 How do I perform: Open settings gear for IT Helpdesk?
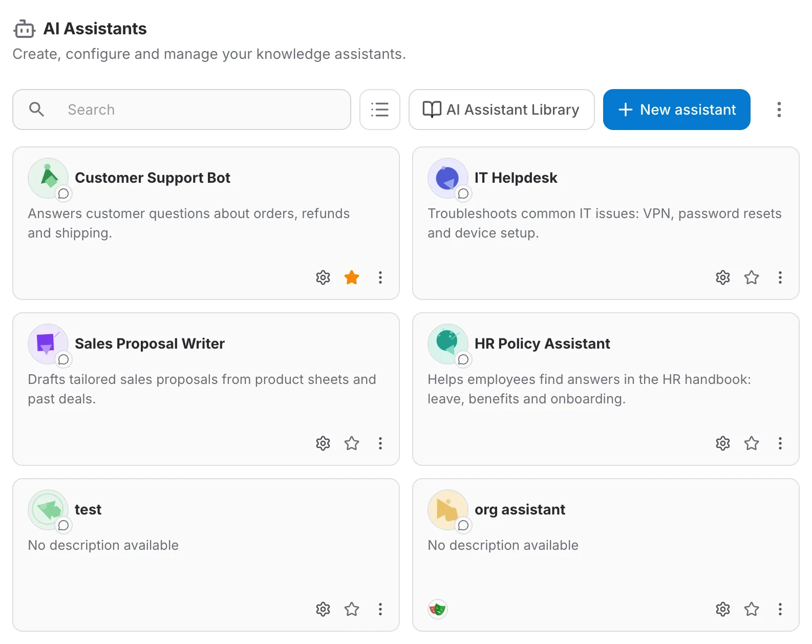723,277
